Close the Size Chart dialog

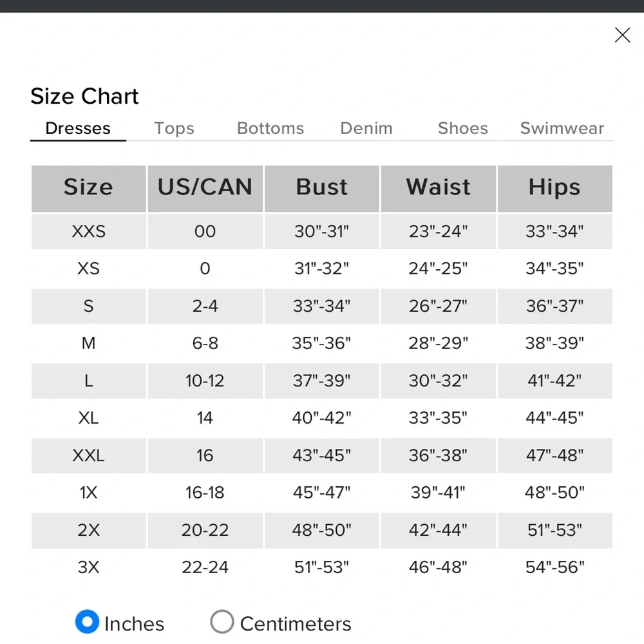[x=622, y=35]
